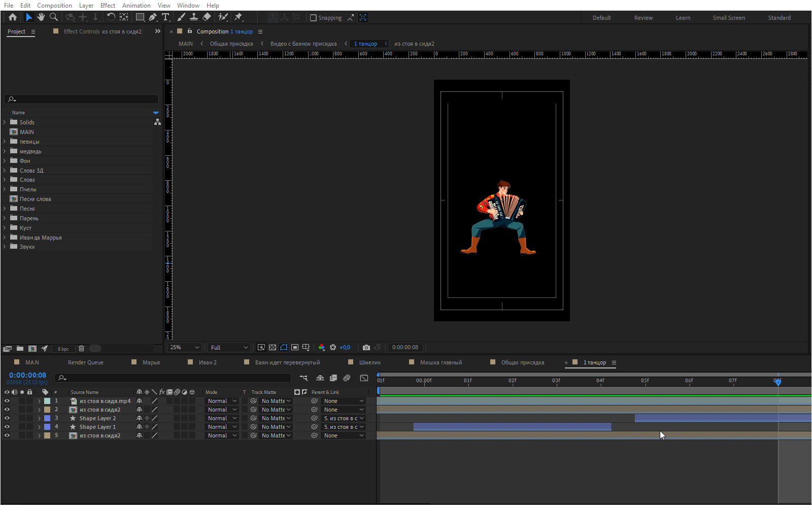Select the Zoom tool in toolbar
The image size is (812, 505).
53,17
